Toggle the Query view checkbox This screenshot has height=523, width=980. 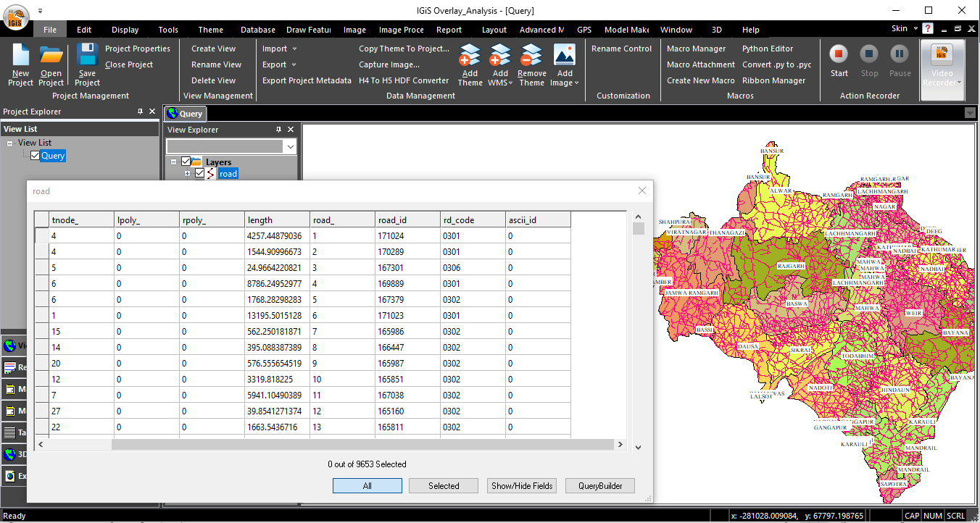35,155
